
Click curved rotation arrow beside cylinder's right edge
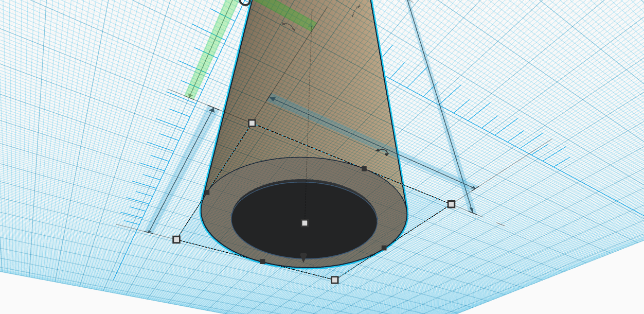pos(382,151)
